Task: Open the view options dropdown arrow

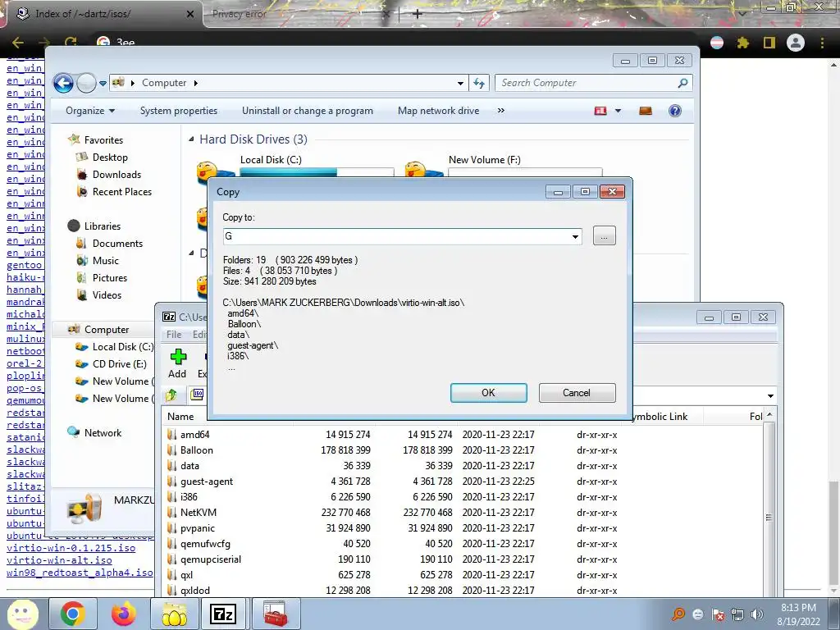Action: coord(618,111)
